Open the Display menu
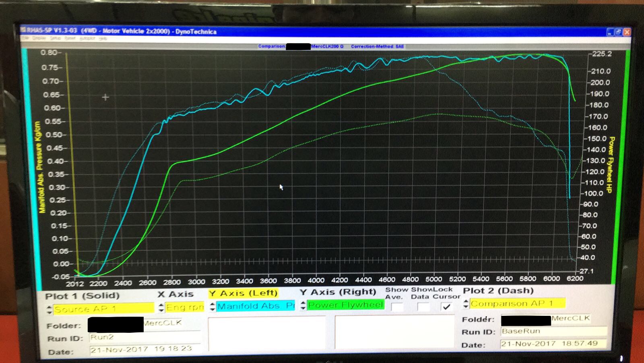644x363 pixels. (x=39, y=38)
